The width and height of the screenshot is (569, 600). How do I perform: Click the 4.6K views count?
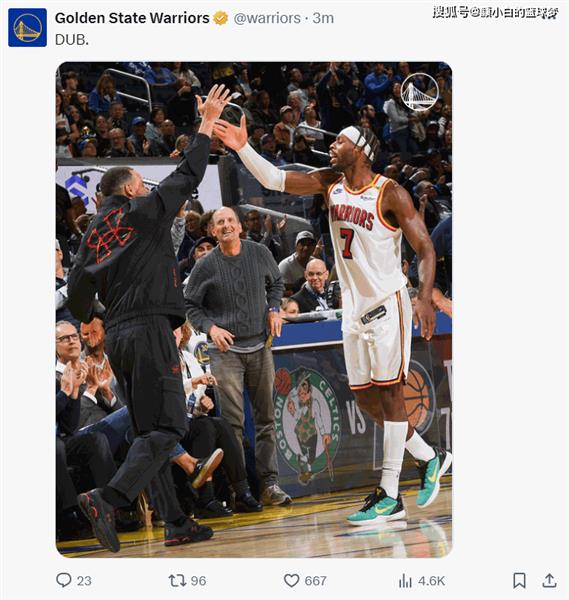(431, 581)
